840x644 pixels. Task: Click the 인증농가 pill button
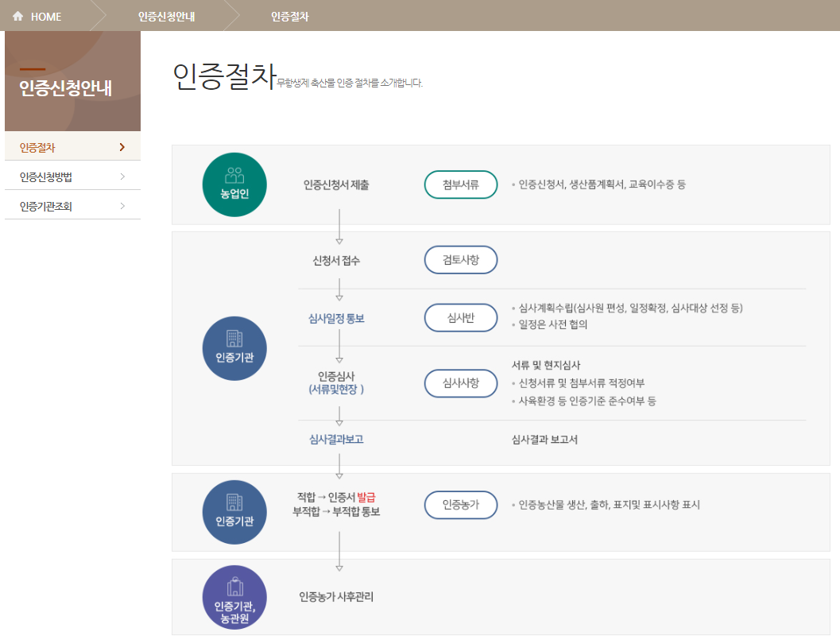pyautogui.click(x=461, y=505)
